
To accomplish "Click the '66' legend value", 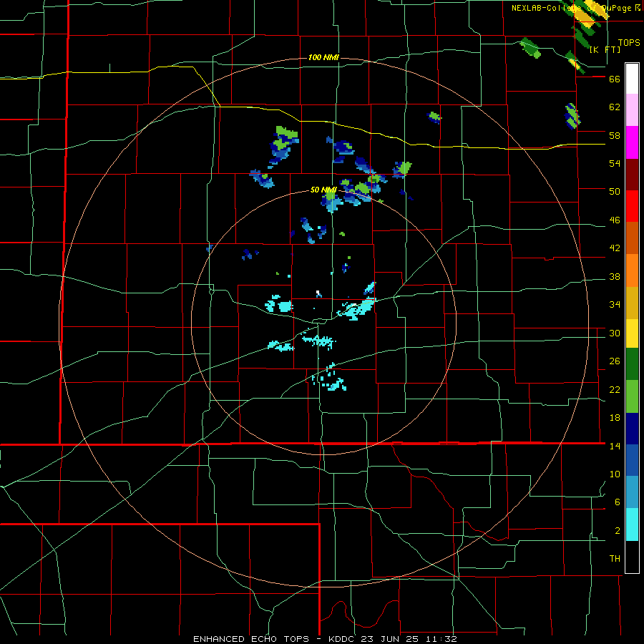I will pyautogui.click(x=615, y=79).
